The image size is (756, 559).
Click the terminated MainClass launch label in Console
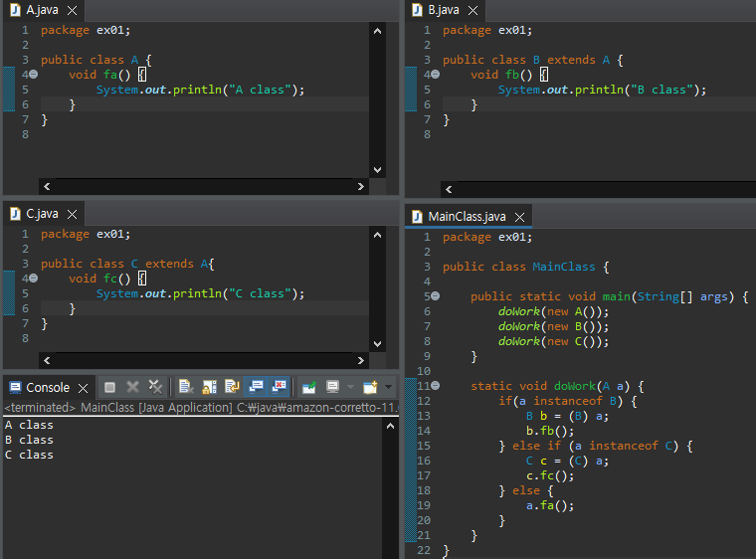click(201, 408)
